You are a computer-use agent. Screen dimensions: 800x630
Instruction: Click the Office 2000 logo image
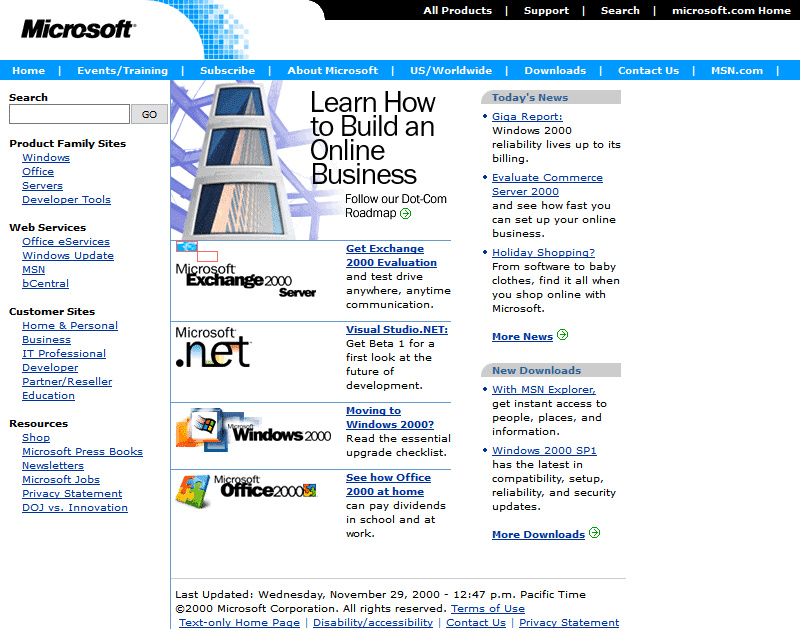click(x=246, y=490)
